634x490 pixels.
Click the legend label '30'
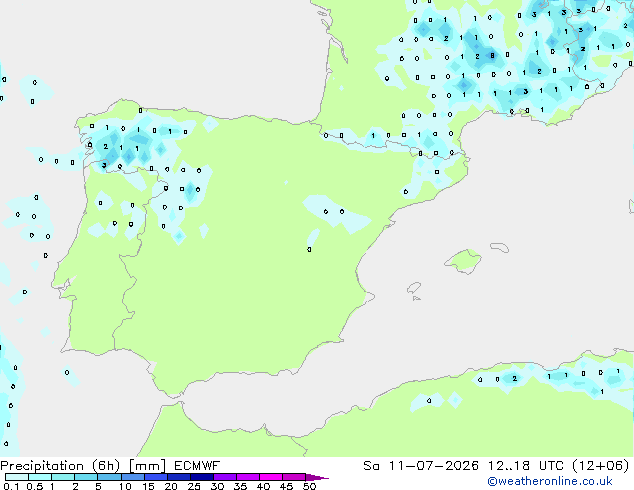217,486
